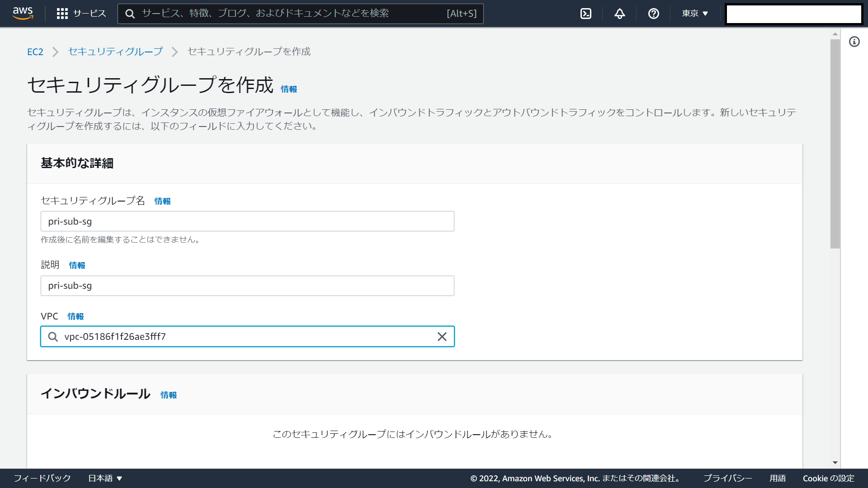Viewport: 868px width, 488px height.
Task: Open the services grid menu icon
Action: pos(62,14)
